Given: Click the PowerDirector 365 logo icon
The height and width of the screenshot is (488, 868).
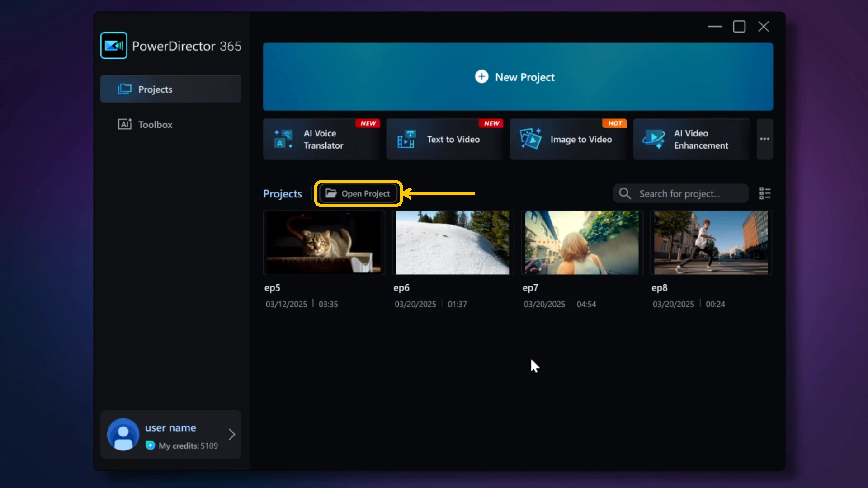Looking at the screenshot, I should tap(113, 46).
